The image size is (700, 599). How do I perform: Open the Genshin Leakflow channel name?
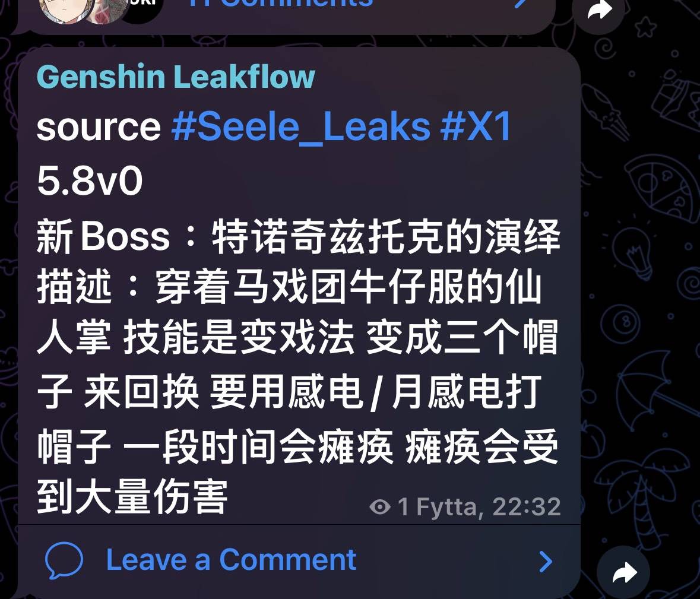pyautogui.click(x=176, y=77)
